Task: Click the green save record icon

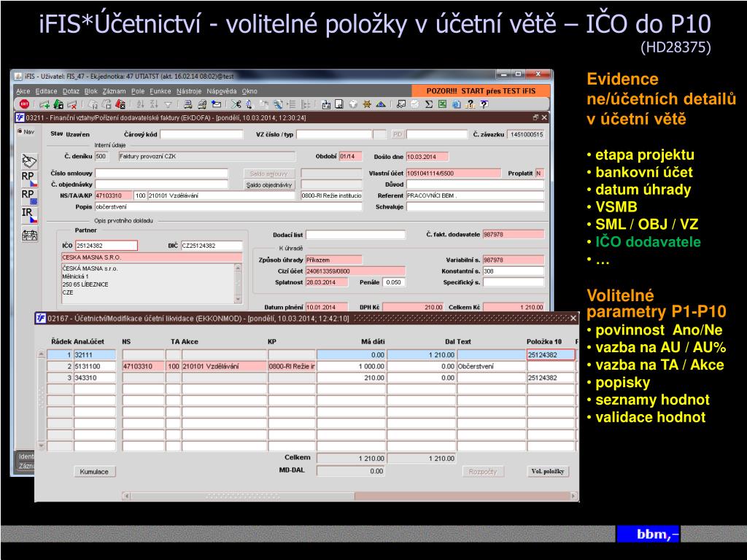Action: pos(58,104)
